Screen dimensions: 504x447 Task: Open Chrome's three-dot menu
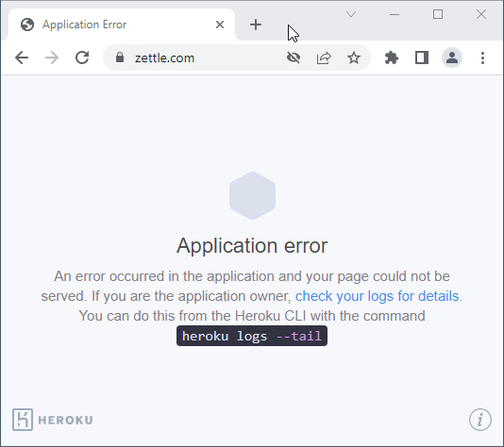(482, 58)
